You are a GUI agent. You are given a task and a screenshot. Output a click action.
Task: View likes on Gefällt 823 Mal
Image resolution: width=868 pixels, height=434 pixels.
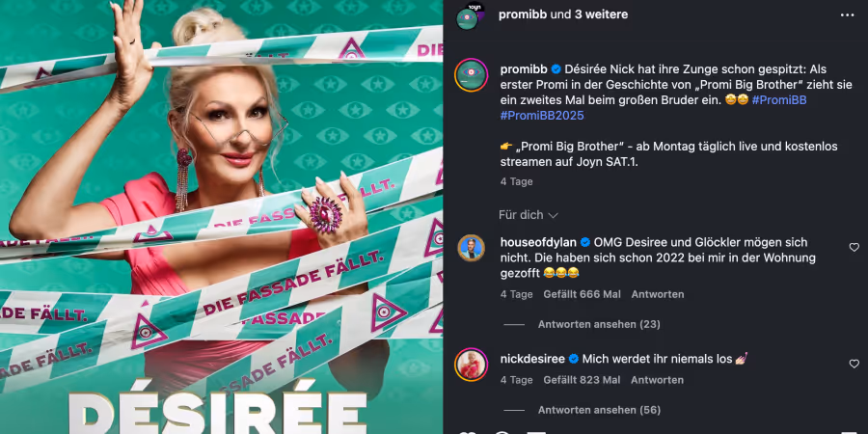582,380
